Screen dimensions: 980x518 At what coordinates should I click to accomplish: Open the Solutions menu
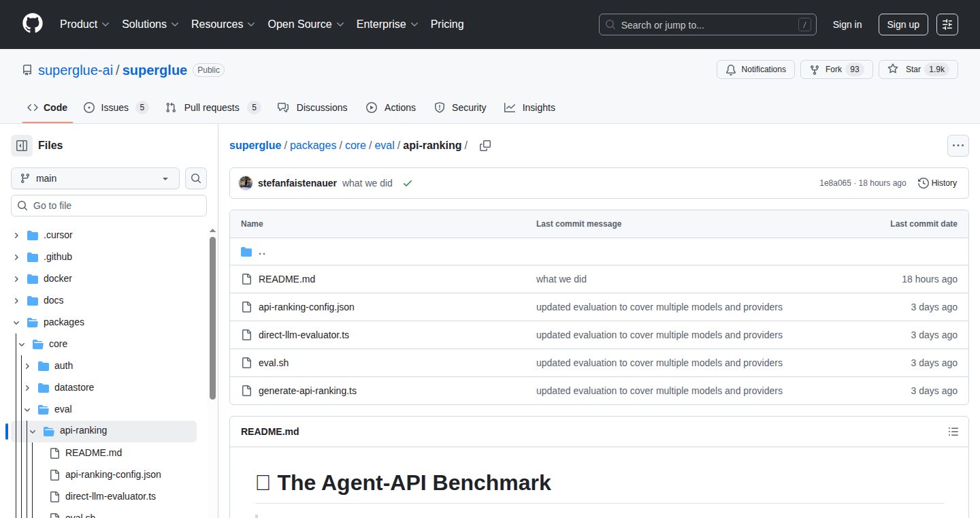click(150, 25)
